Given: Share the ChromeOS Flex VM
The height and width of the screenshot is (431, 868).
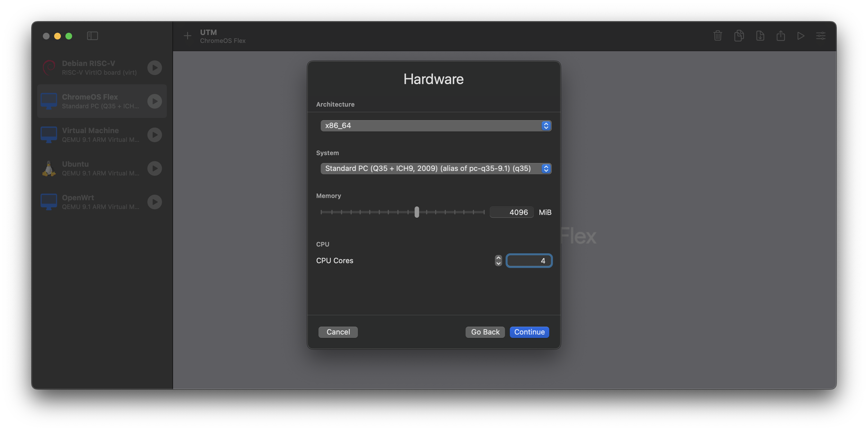Looking at the screenshot, I should tap(781, 36).
